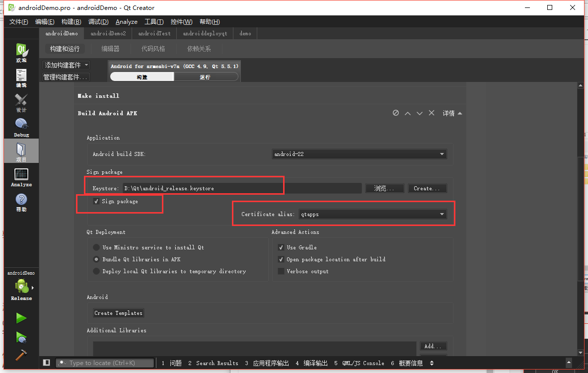Click the vertical scrollbar down arrow

[x=581, y=352]
